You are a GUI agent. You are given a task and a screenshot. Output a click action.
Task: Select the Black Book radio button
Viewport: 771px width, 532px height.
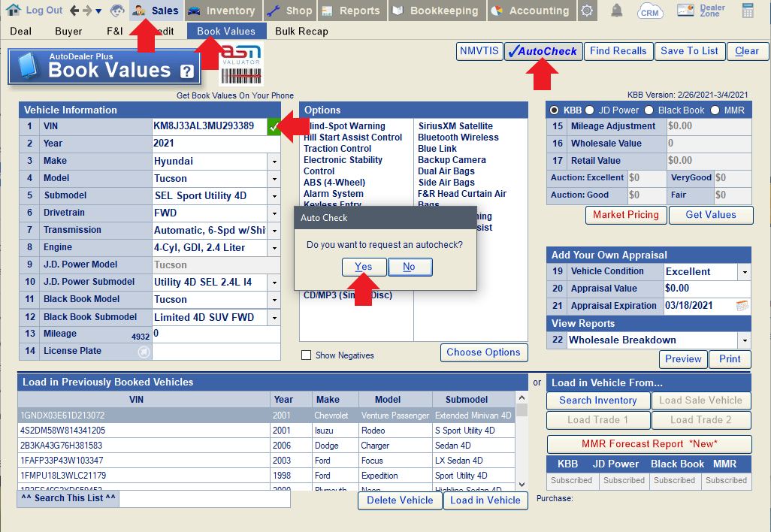pos(649,110)
